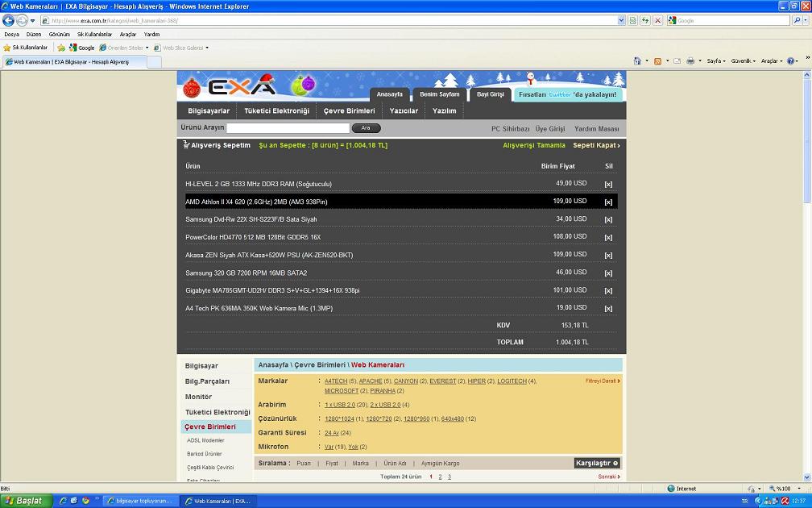Viewport: 812px width, 508px height.
Task: Go back with the browser Back arrow
Action: point(8,20)
